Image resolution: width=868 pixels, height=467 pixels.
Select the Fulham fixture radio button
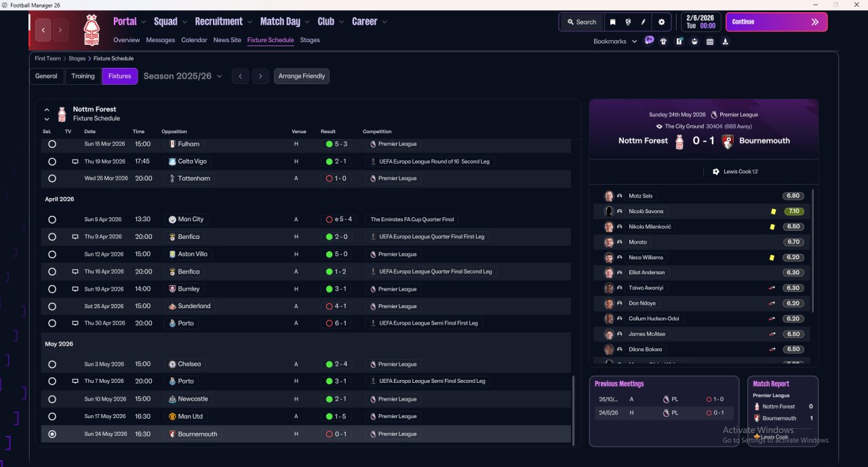coord(52,144)
